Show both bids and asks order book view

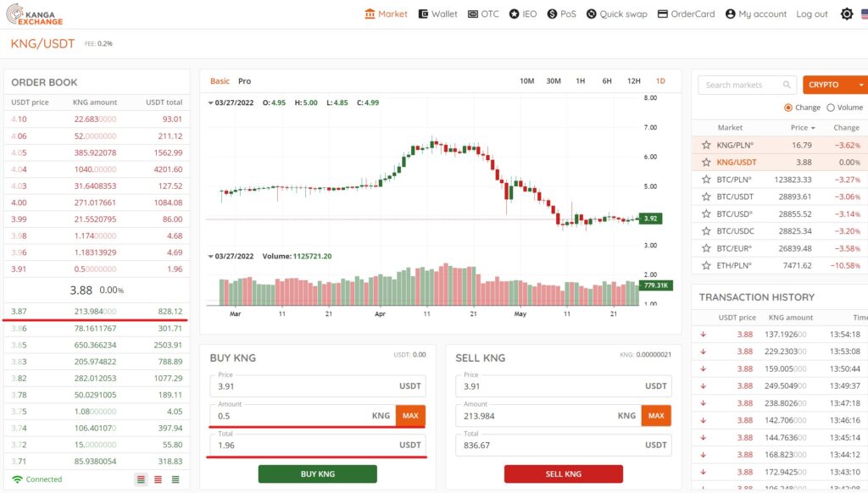pyautogui.click(x=142, y=479)
